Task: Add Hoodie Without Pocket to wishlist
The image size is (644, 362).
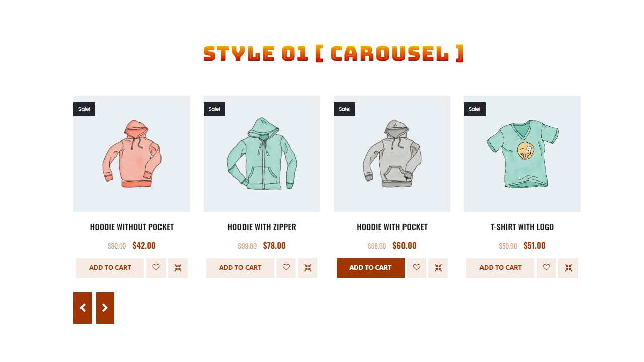Action: [156, 268]
